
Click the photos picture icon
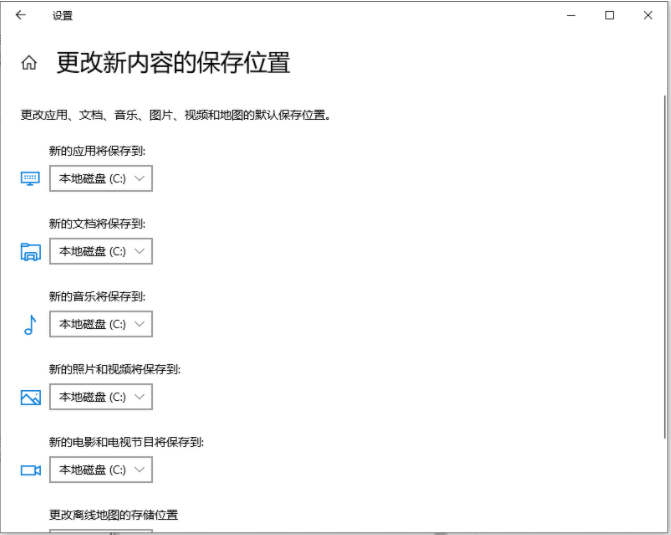30,397
